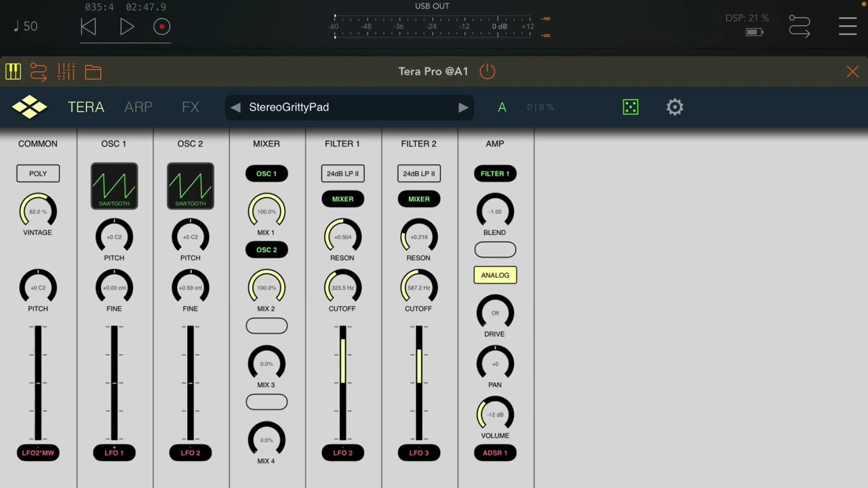Open the empty AMP slot below BLEND
868x488 pixels.
[495, 249]
